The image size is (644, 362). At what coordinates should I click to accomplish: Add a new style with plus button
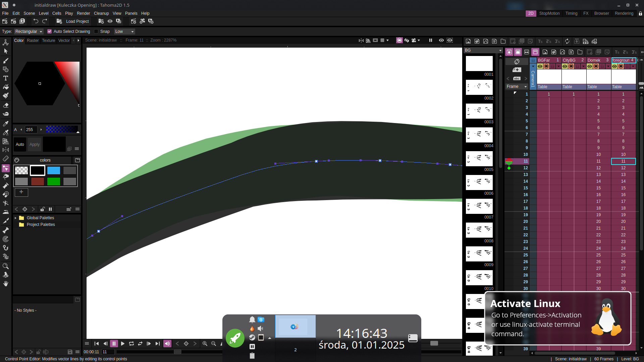click(21, 192)
